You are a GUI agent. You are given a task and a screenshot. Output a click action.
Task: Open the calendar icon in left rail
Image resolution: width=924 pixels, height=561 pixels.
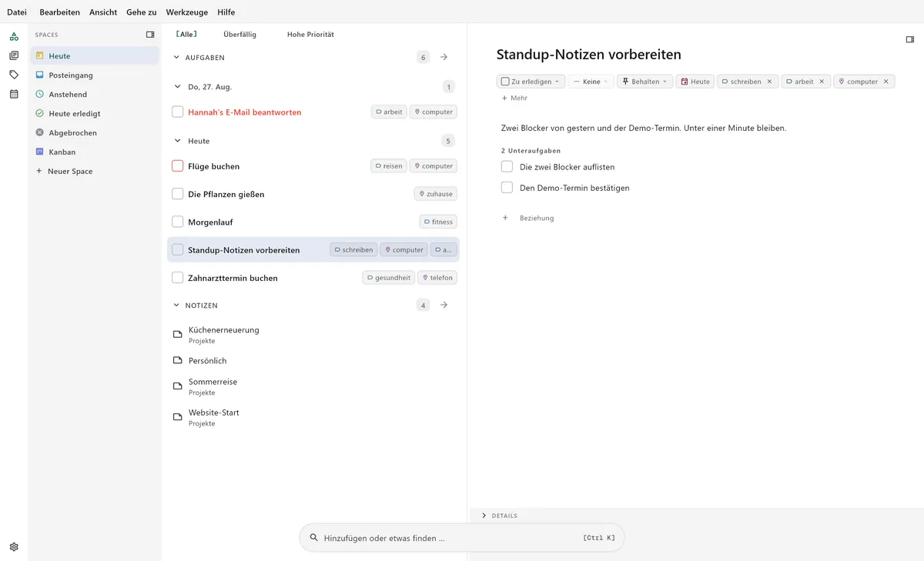pyautogui.click(x=14, y=94)
